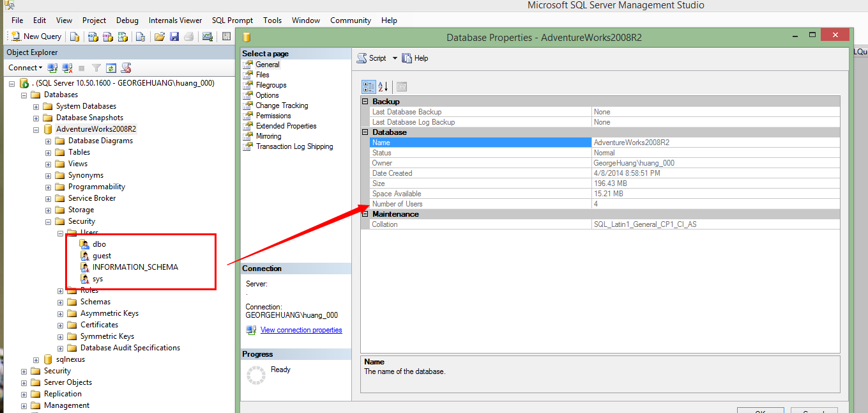Click the Size value 196.43 MB
The image size is (868, 413).
pyautogui.click(x=610, y=183)
